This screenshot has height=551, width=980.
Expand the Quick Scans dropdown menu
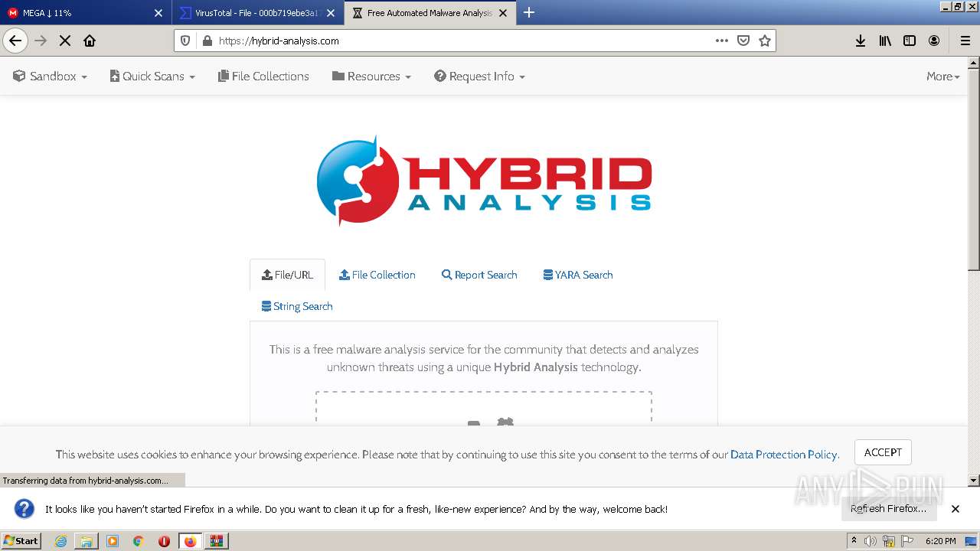[152, 77]
